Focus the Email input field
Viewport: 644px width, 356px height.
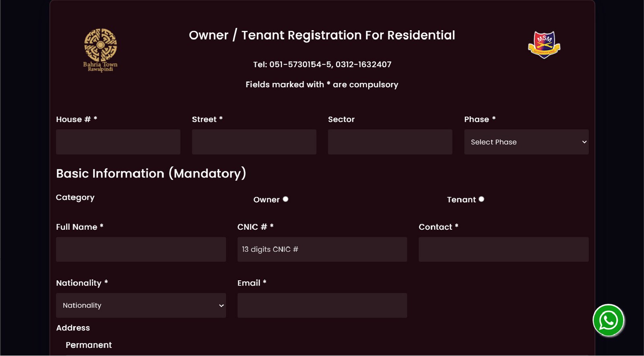coord(322,305)
